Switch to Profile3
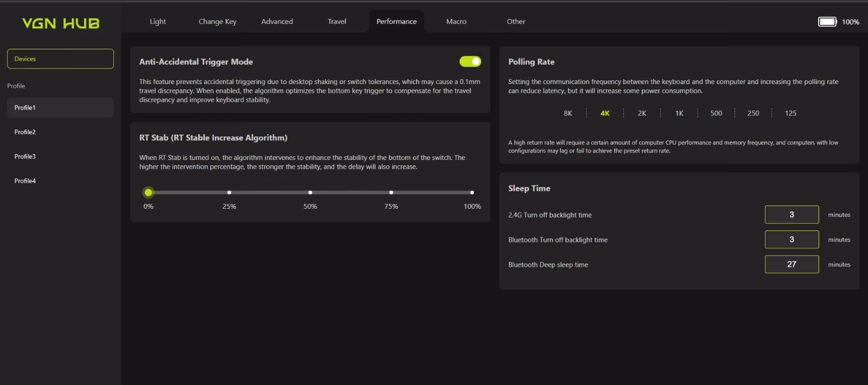The width and height of the screenshot is (868, 385). pyautogui.click(x=60, y=157)
